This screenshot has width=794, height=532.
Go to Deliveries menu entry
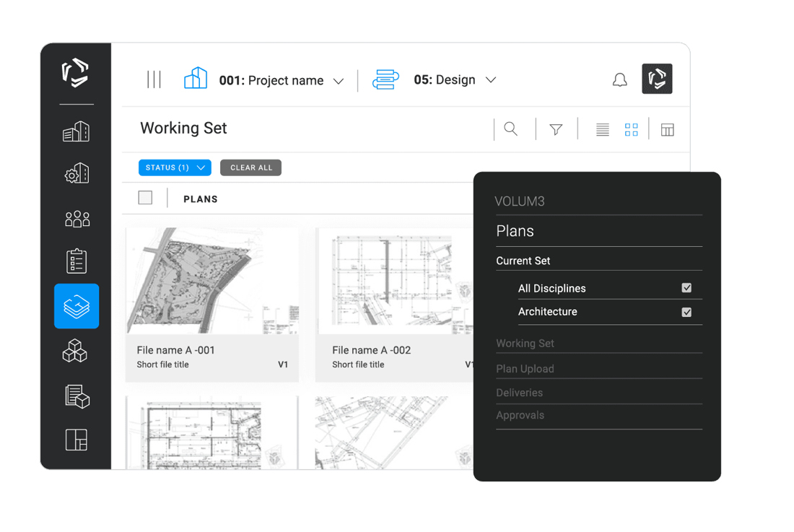click(519, 393)
